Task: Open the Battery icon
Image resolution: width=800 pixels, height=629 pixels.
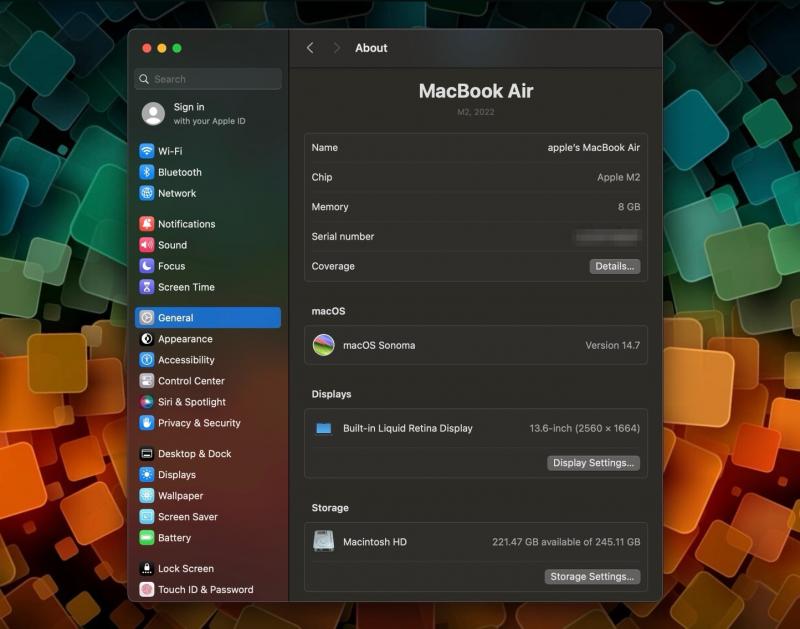Action: coord(147,537)
